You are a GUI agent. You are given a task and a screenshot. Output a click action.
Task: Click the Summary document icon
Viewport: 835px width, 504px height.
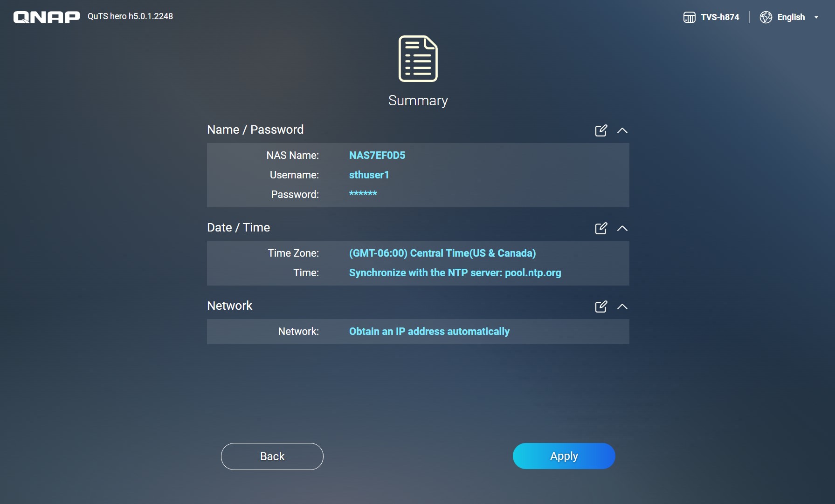click(418, 59)
